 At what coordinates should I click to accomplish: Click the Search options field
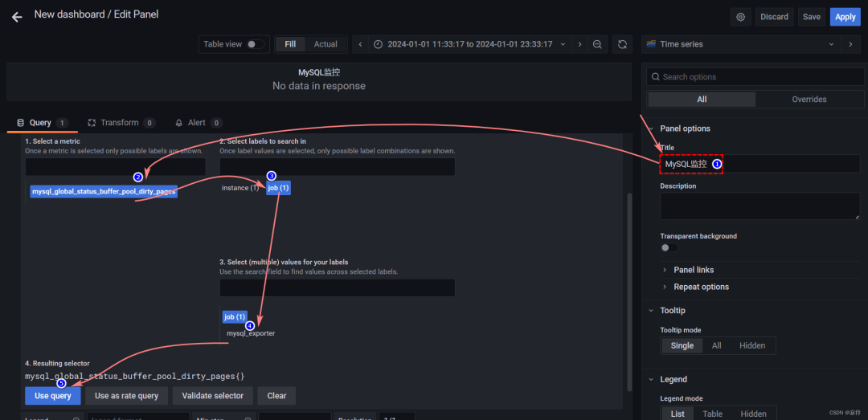point(755,77)
